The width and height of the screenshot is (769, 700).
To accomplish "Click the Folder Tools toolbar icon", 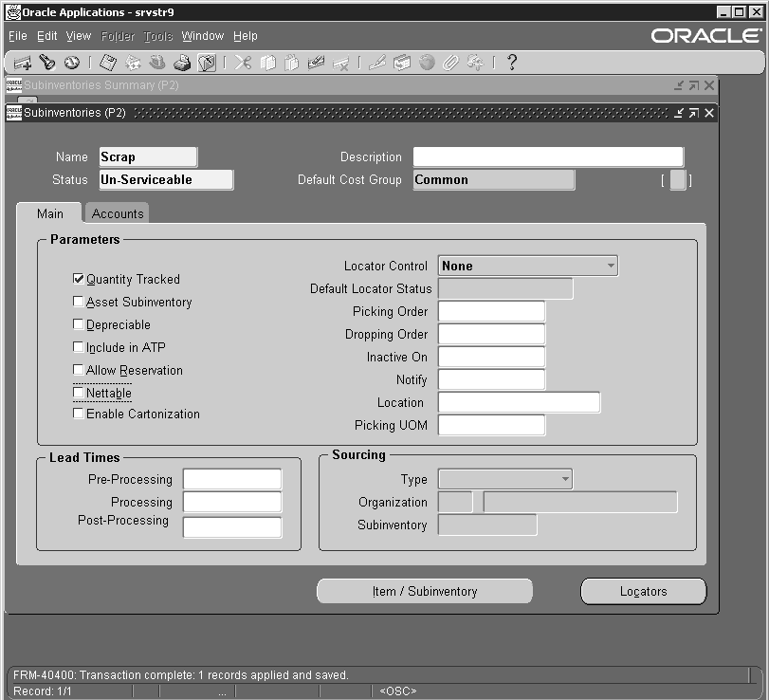I will (475, 63).
